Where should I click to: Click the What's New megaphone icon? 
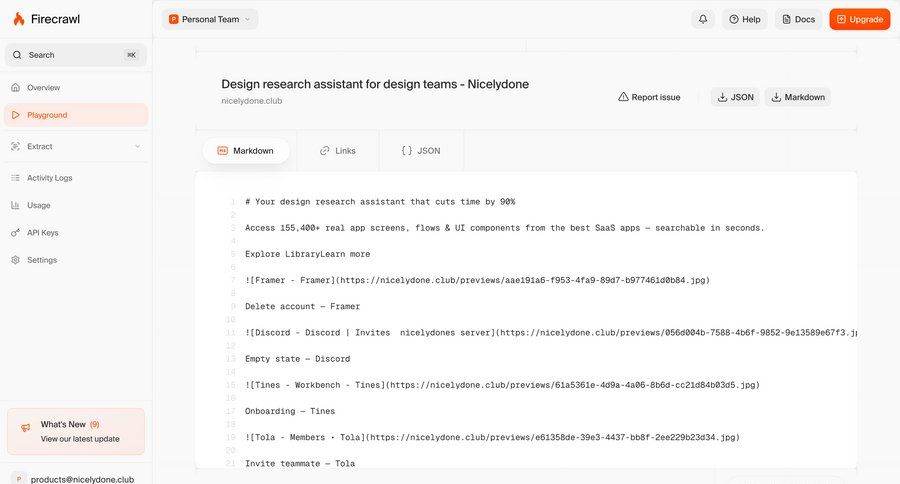[25, 428]
